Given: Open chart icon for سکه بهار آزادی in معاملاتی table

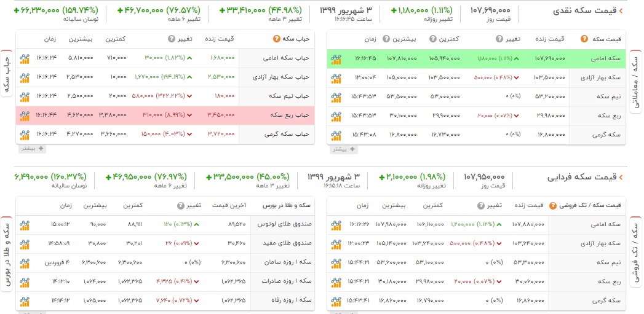Looking at the screenshot, I should (x=336, y=78).
